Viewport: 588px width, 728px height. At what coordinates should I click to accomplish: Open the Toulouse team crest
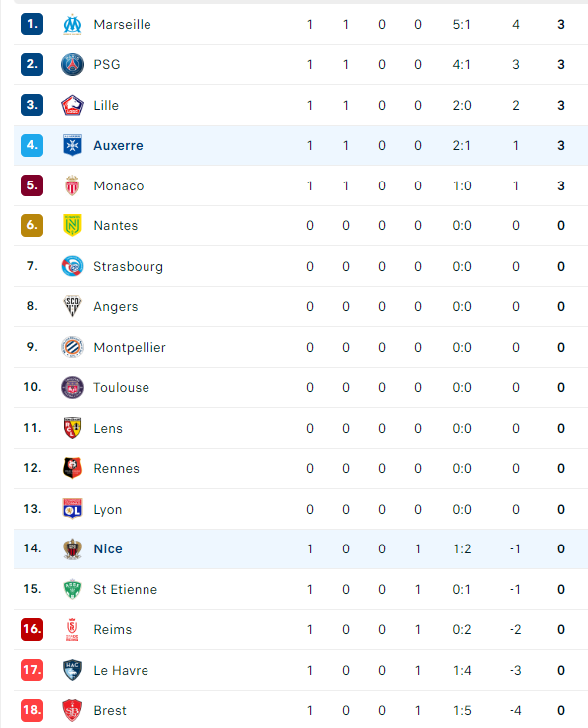tap(72, 387)
